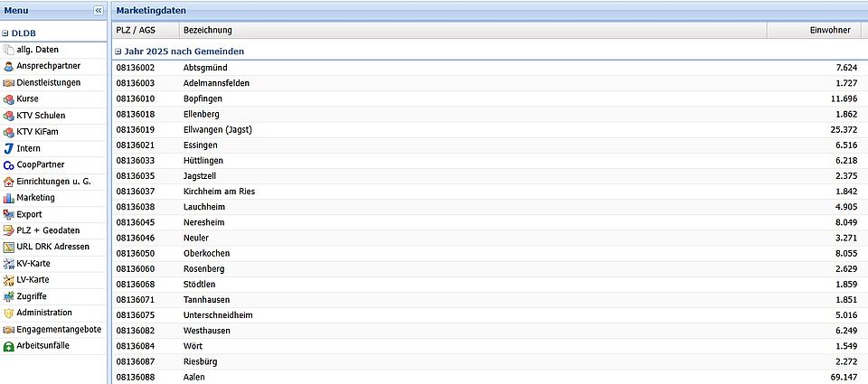Collapse the DLDB tree section

5,33
